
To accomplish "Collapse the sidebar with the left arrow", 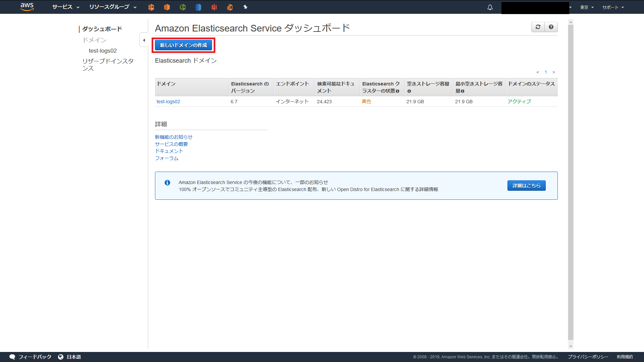I will (x=144, y=40).
